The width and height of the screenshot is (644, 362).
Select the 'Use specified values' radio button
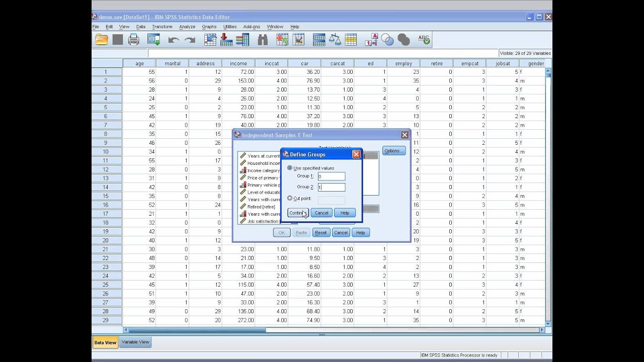pyautogui.click(x=290, y=168)
